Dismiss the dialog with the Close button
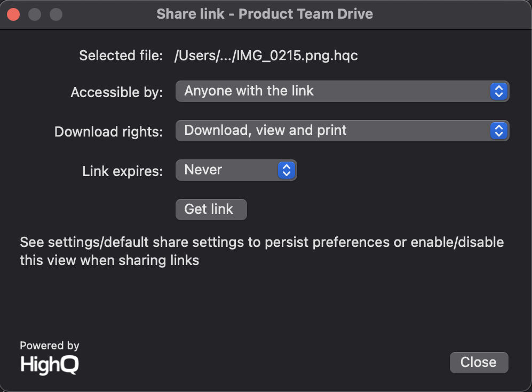This screenshot has height=392, width=532. coord(479,363)
